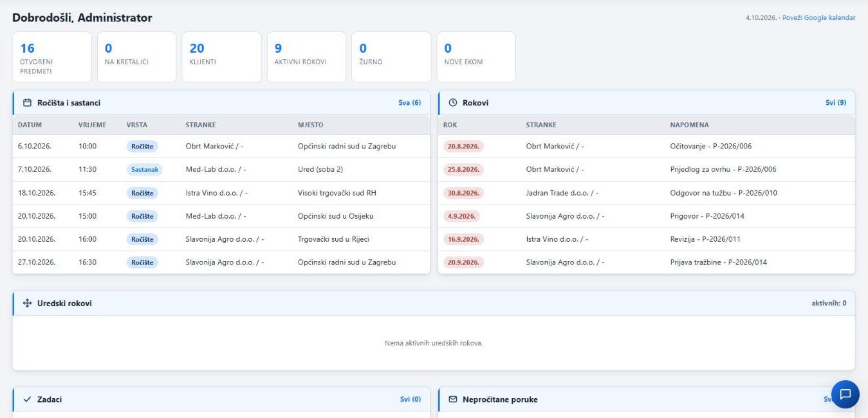This screenshot has width=868, height=418.
Task: Select the Revizija - P-2026/011 deadline row
Action: (x=647, y=239)
